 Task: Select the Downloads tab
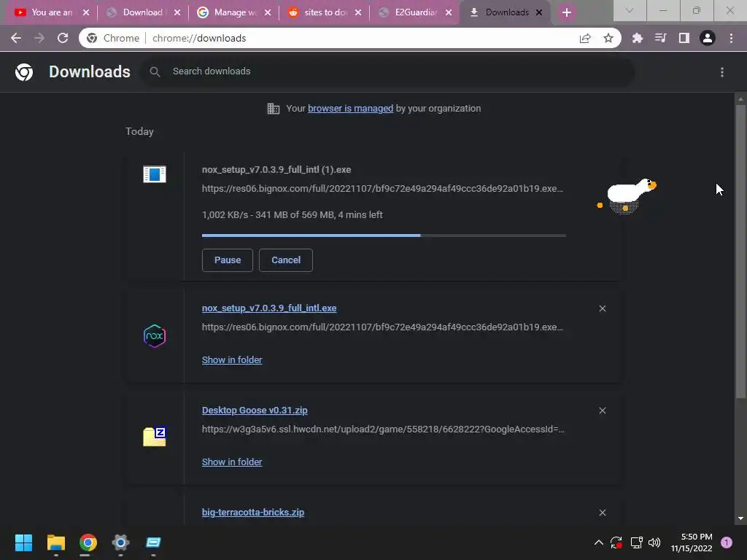point(505,12)
